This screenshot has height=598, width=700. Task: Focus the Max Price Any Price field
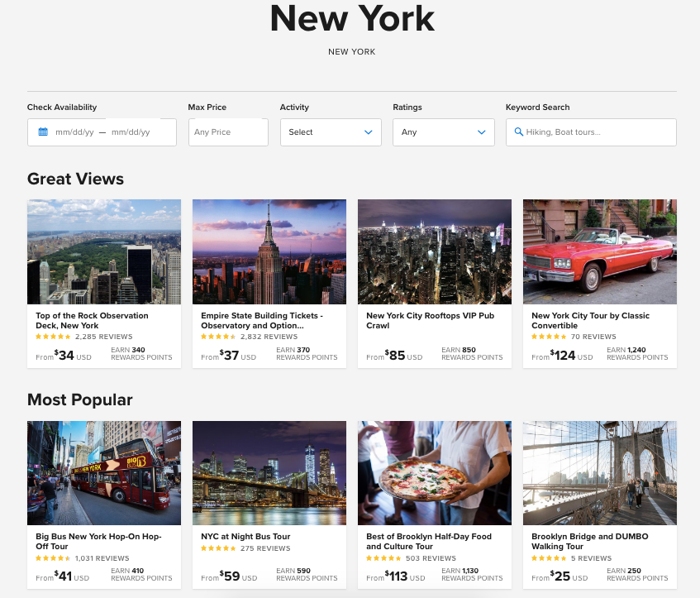coord(228,132)
